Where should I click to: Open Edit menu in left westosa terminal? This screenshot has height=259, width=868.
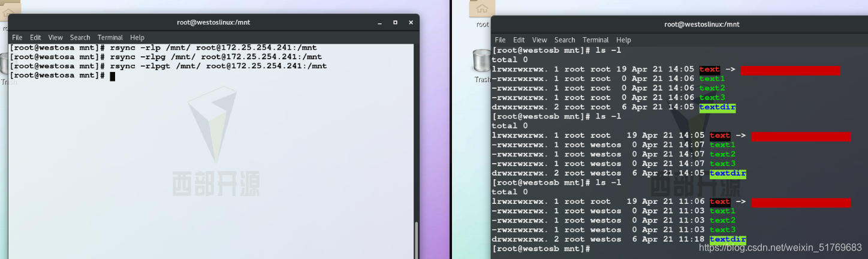click(x=36, y=37)
